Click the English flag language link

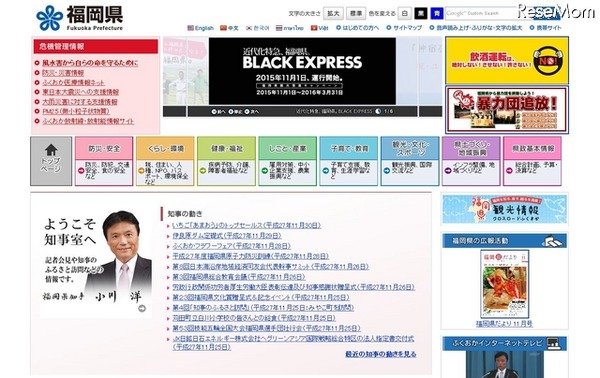pyautogui.click(x=201, y=28)
